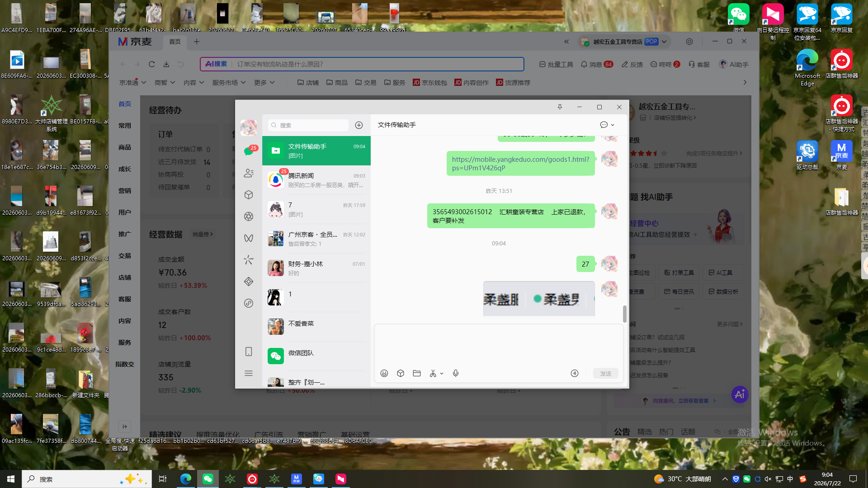
Task: Click the screenshot scissors tool in WeChat
Action: tap(433, 373)
